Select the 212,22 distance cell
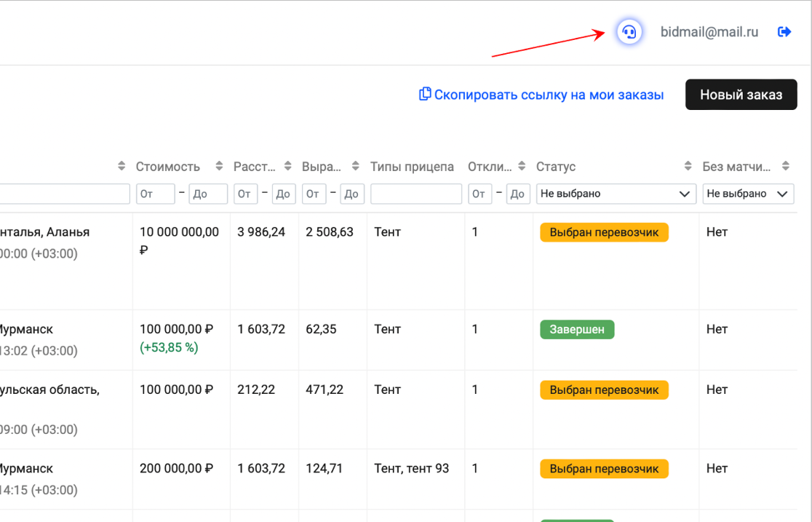The height and width of the screenshot is (522, 812). pos(256,389)
